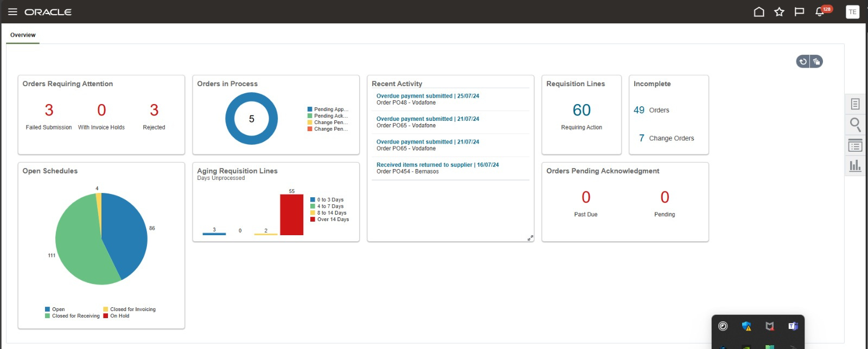Open the bar chart reports panel icon
The width and height of the screenshot is (868, 349).
pyautogui.click(x=855, y=165)
